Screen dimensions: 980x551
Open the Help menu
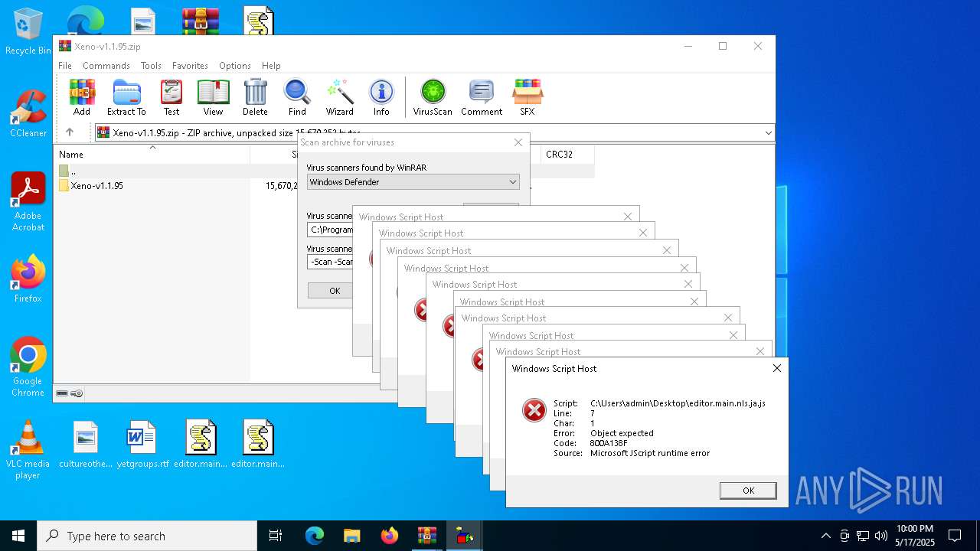271,66
